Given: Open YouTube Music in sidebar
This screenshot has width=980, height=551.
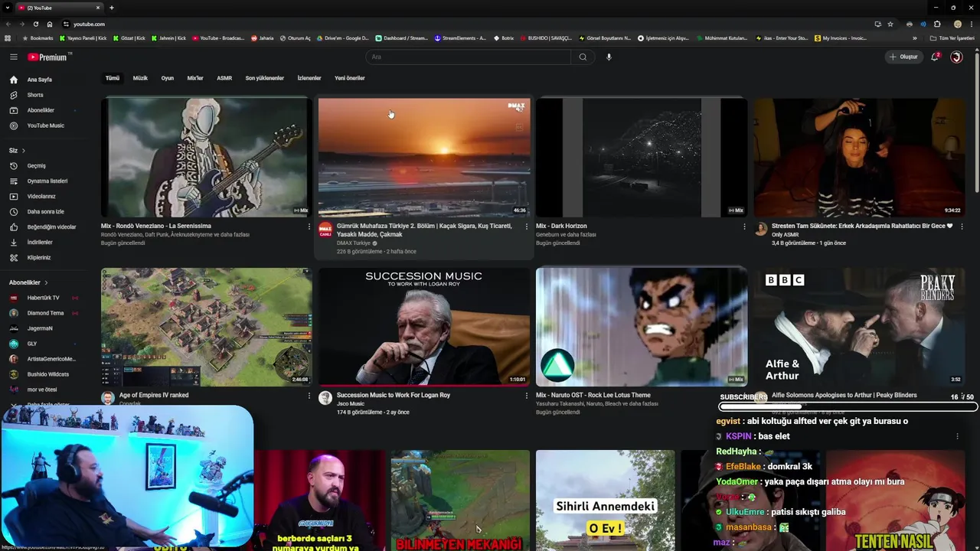Looking at the screenshot, I should click(x=47, y=126).
